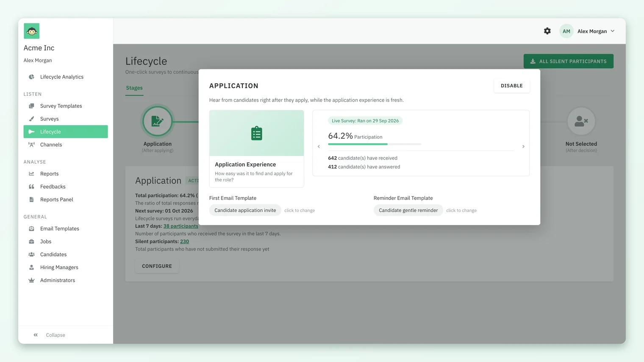Go to next survey with right chevron
Image resolution: width=644 pixels, height=362 pixels.
point(523,147)
